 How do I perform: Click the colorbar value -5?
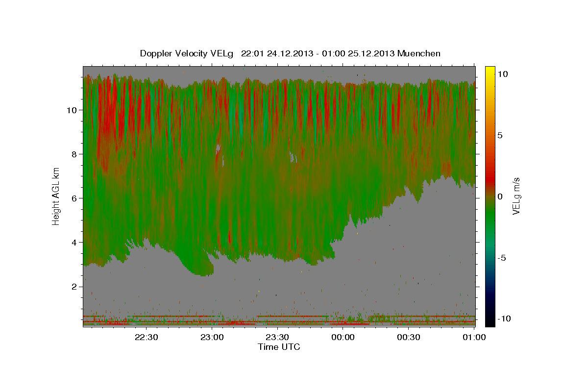point(501,258)
